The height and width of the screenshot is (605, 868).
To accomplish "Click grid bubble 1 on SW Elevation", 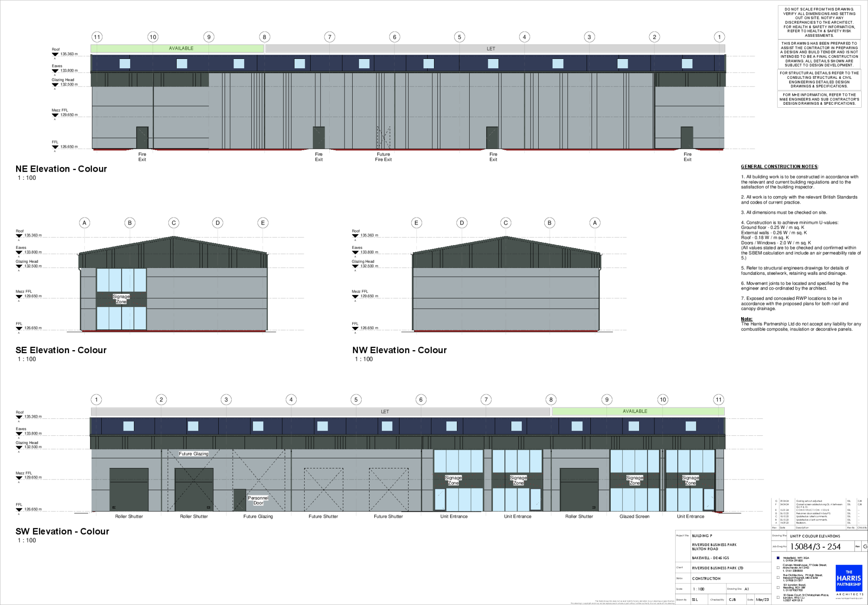I will click(x=96, y=399).
